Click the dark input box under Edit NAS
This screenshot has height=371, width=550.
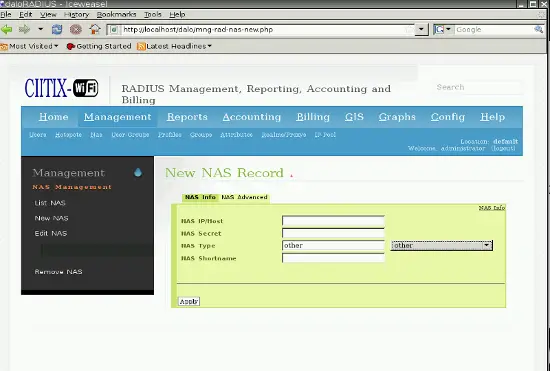point(97,250)
